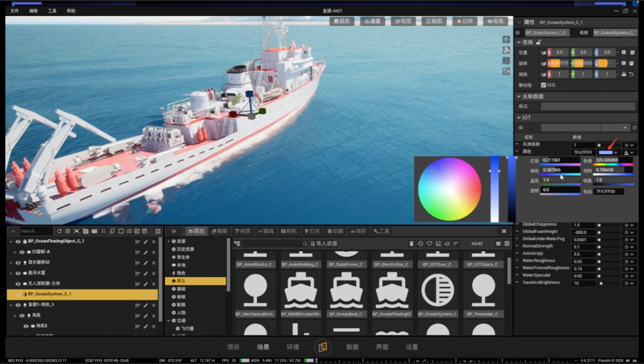This screenshot has width=644, height=364.
Task: Click unlock icon beside 变换 header
Action: [x=538, y=42]
